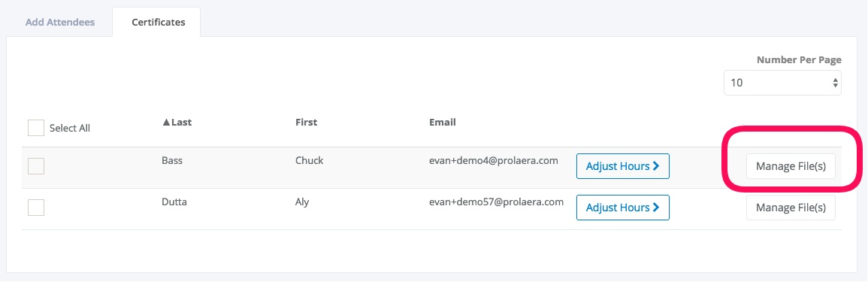Viewport: 868px width, 282px height.
Task: Check the box for Dutta row
Action: [x=36, y=208]
